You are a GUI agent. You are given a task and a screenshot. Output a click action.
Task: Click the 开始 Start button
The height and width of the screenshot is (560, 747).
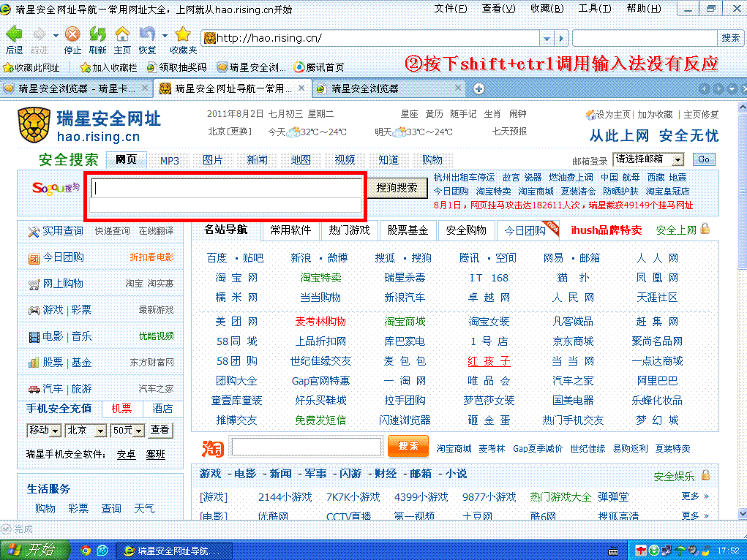tap(35, 550)
